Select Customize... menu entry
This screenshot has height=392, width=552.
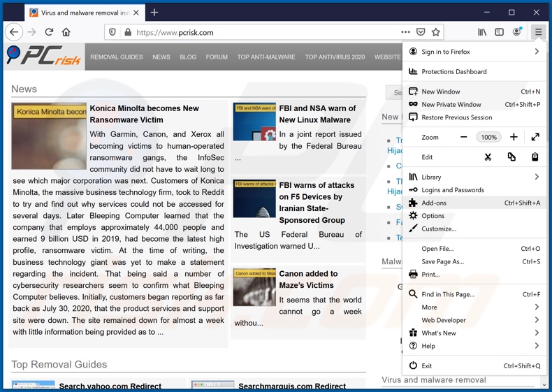[474, 229]
